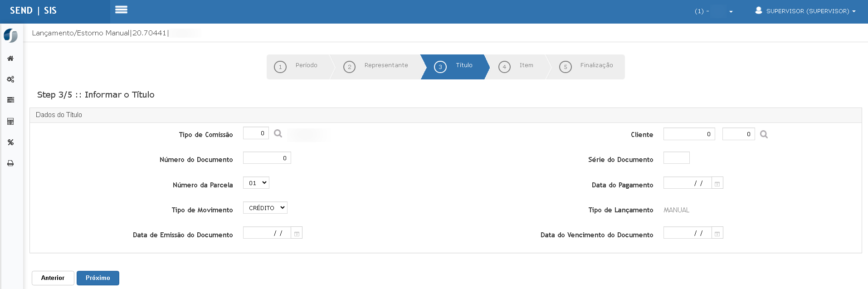The image size is (868, 289).
Task: Open calendar for Data do Pagamento
Action: (x=717, y=183)
